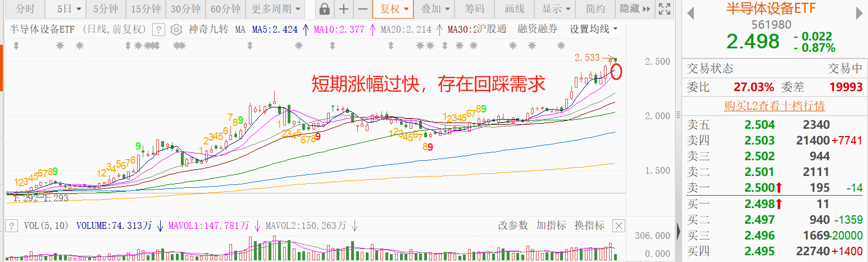Go to previous stock with left arrow
Viewport: 868px width, 262px height.
(x=691, y=14)
